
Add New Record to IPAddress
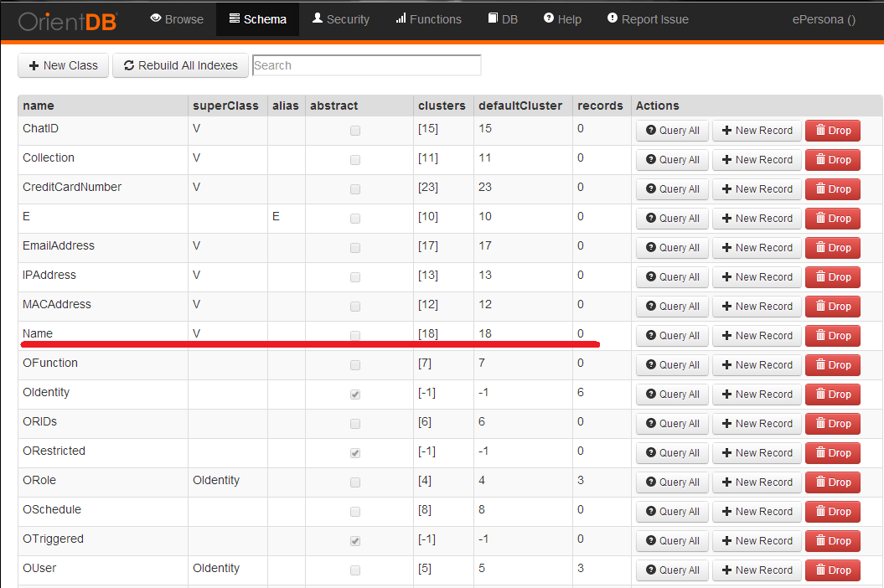(x=757, y=276)
